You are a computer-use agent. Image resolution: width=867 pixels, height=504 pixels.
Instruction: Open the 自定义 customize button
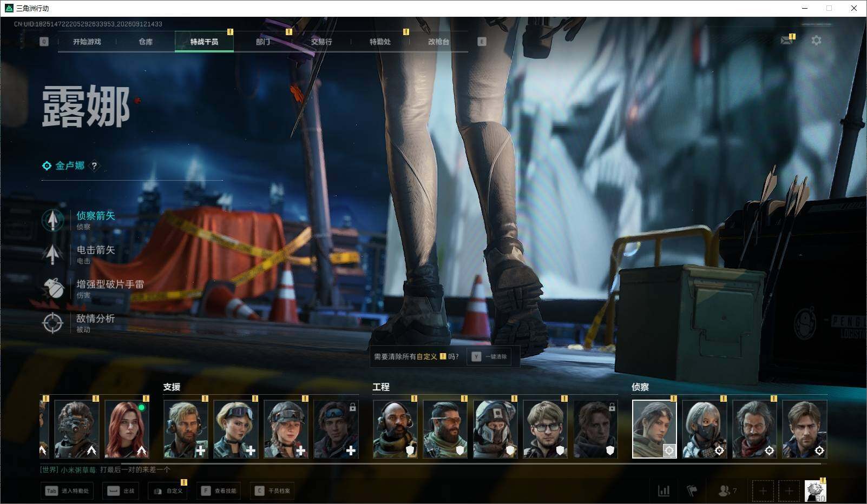[x=168, y=491]
